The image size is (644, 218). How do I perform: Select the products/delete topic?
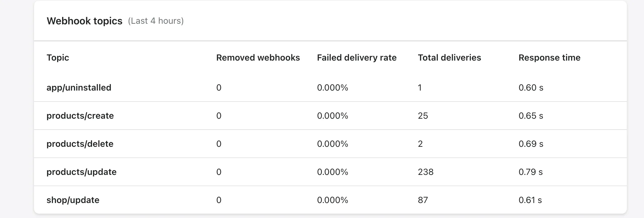click(80, 144)
